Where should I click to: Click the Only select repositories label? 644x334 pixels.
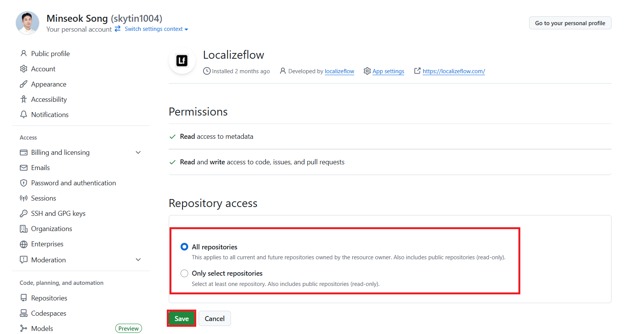click(x=227, y=273)
